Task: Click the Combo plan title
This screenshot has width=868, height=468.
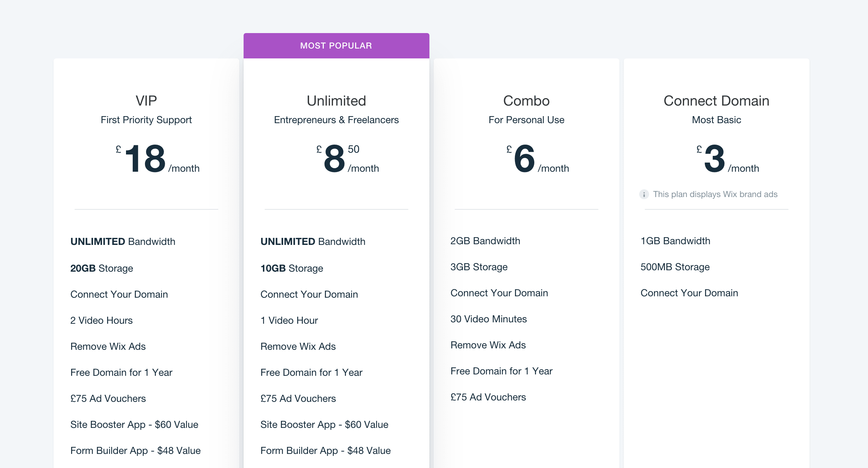Action: (527, 101)
